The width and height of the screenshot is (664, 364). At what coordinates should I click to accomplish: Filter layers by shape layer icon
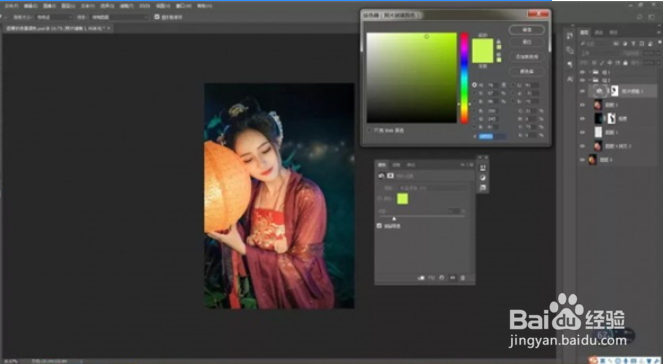(642, 43)
